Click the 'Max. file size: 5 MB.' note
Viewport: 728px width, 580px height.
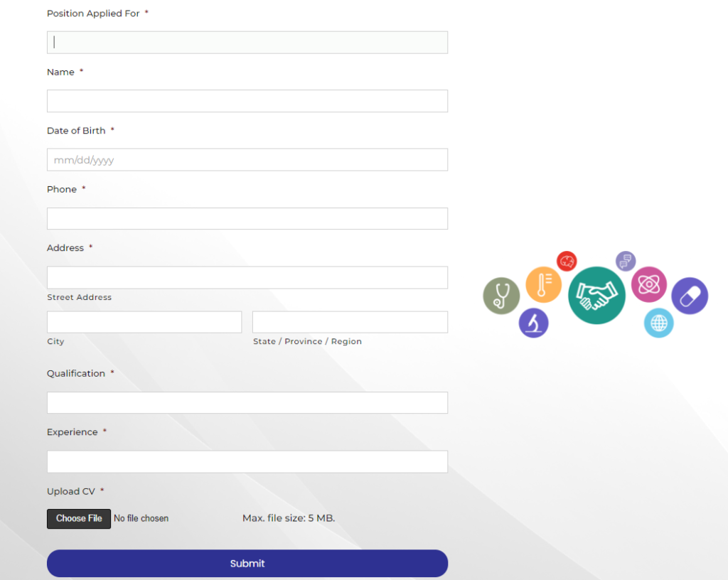pyautogui.click(x=289, y=518)
